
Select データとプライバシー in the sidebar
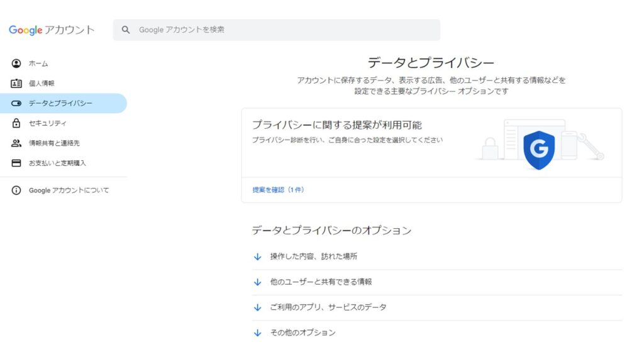tap(64, 104)
